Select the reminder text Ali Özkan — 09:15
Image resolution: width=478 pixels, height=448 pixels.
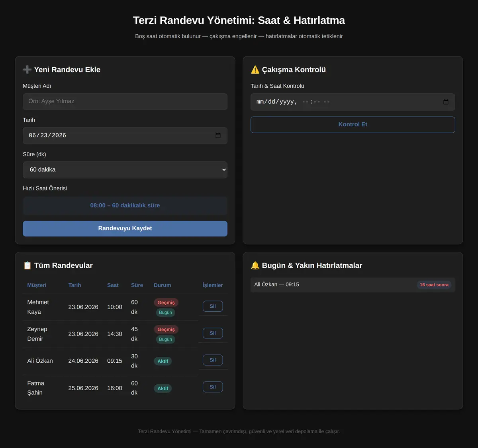pyautogui.click(x=277, y=285)
